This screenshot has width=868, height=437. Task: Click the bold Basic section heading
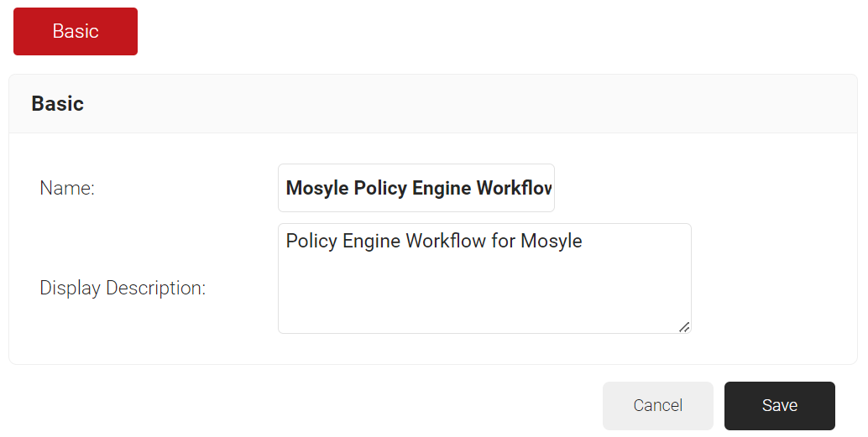57,104
